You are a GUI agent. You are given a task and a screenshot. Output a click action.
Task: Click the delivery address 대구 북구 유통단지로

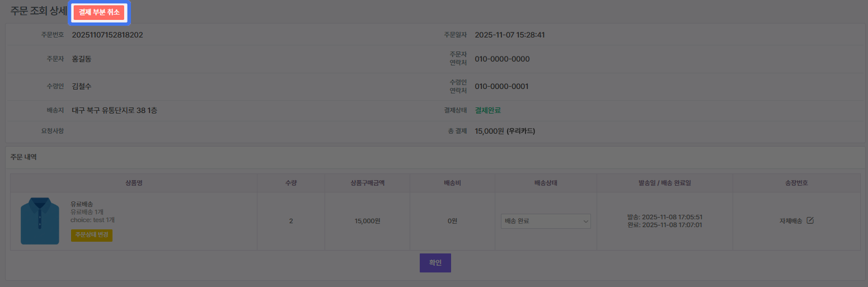[x=115, y=110]
